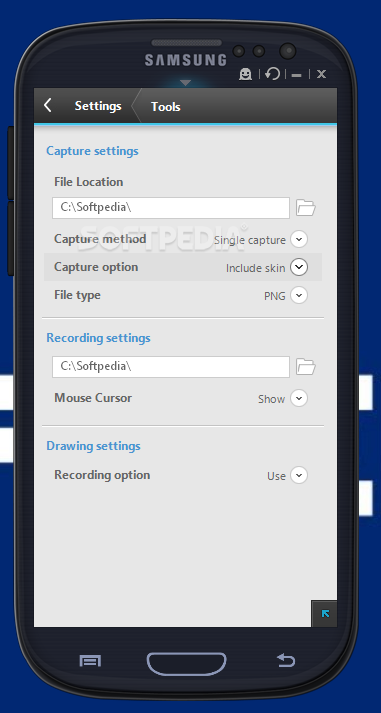Open the Recording option dropdown
This screenshot has height=713, width=381.
[299, 476]
